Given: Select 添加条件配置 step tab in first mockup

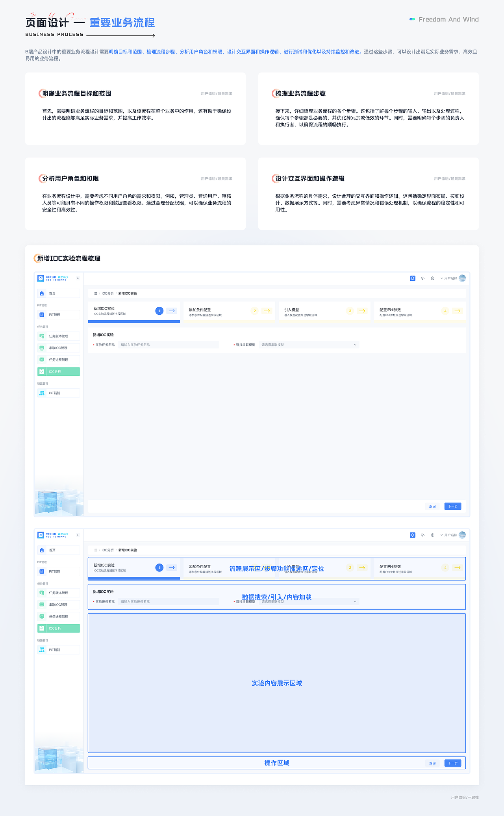Looking at the screenshot, I should click(x=229, y=312).
